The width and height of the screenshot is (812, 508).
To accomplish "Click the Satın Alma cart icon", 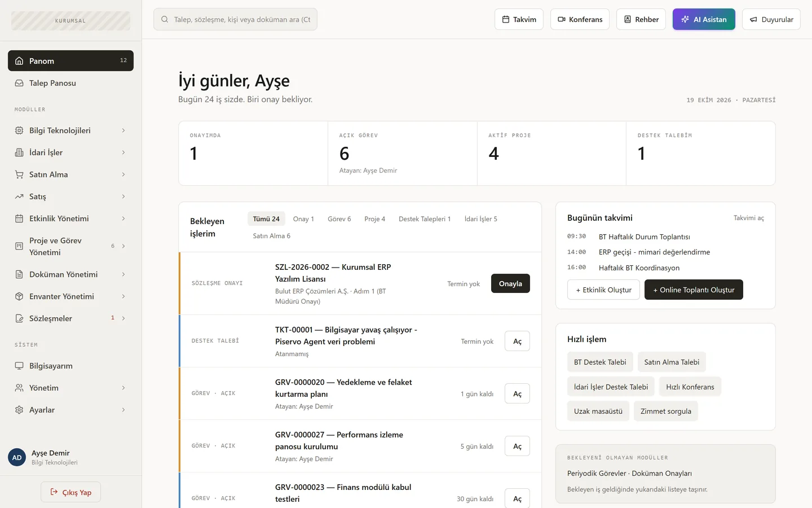I will (19, 174).
